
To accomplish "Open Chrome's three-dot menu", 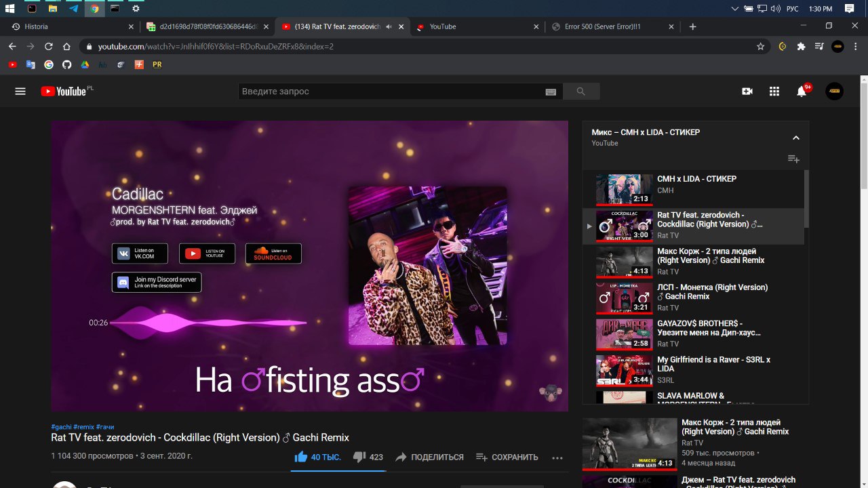I will [x=856, y=47].
